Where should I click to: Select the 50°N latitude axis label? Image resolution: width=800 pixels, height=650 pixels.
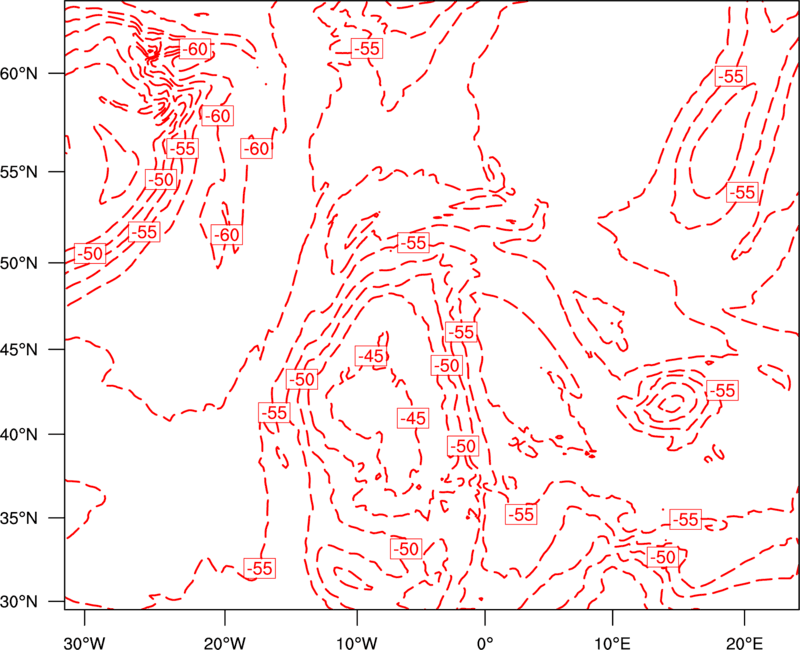(19, 263)
